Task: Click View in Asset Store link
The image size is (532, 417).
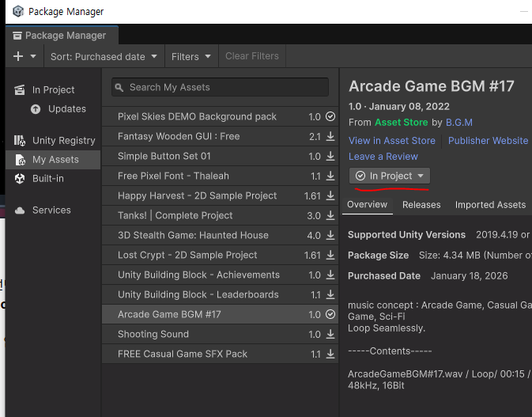Action: pos(392,141)
